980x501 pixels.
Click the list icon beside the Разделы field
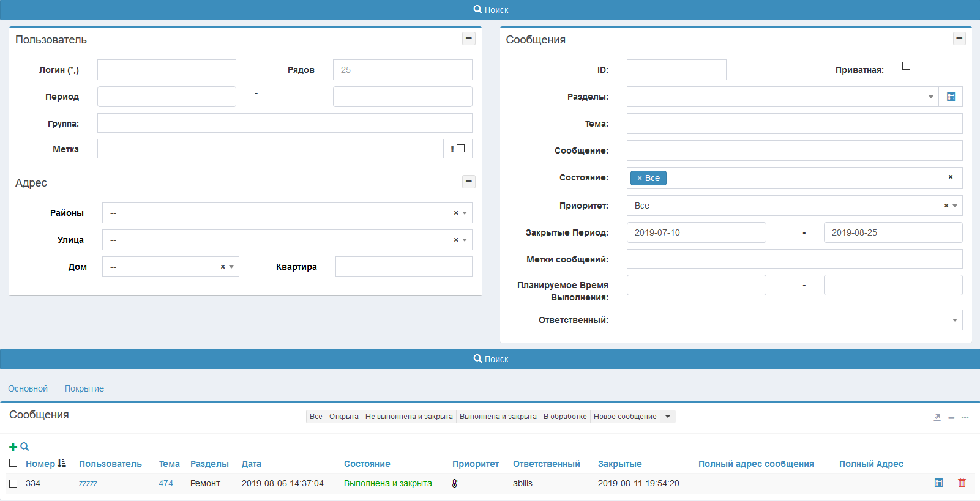(951, 97)
